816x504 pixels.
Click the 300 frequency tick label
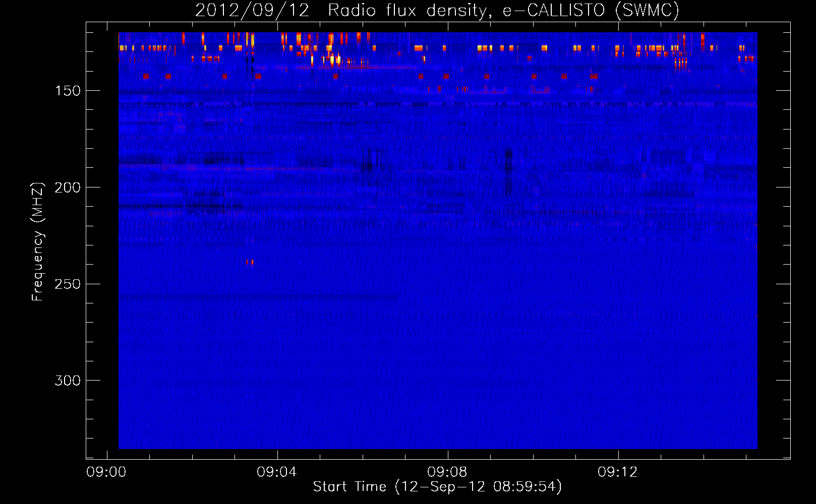point(68,381)
